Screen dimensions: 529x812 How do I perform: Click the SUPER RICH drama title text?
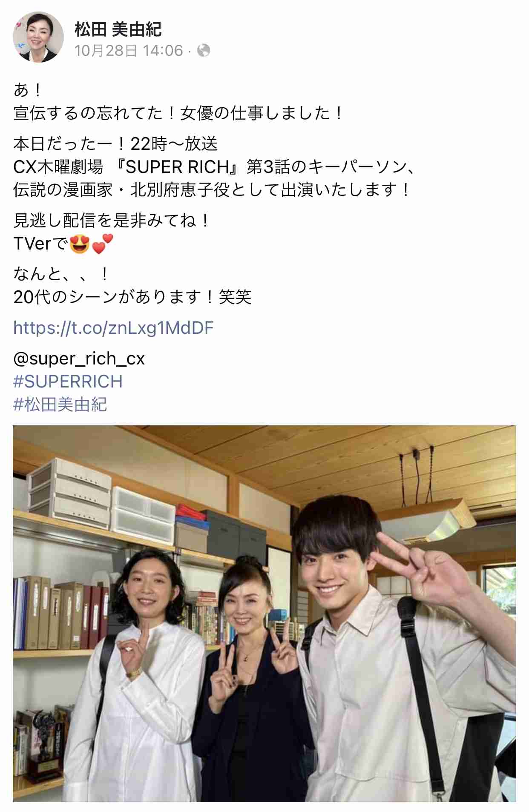(x=178, y=167)
